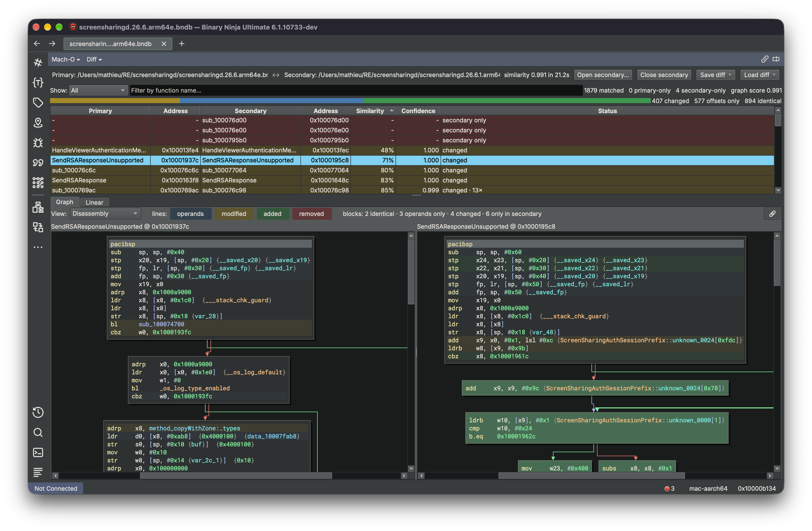Toggle the operands line highlight filter
Viewport: 812px width, 531px height.
pyautogui.click(x=190, y=214)
